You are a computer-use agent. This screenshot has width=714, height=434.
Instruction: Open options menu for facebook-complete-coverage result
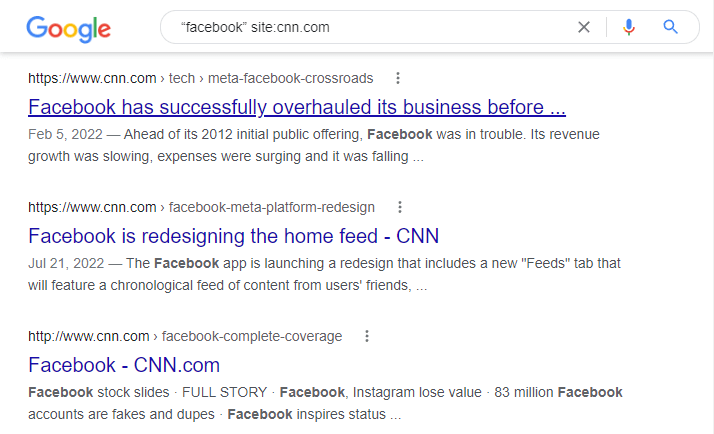pyautogui.click(x=367, y=336)
